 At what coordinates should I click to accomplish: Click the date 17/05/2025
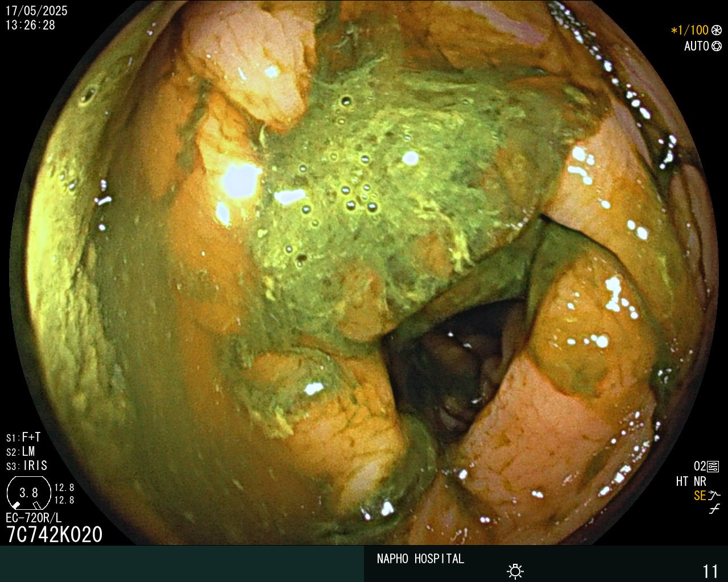click(36, 11)
